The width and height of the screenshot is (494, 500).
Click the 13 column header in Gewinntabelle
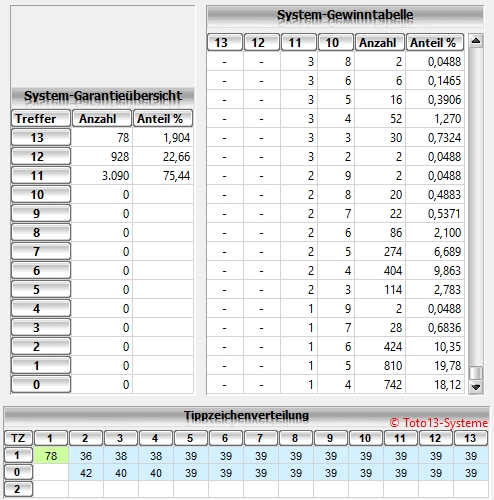click(x=225, y=42)
